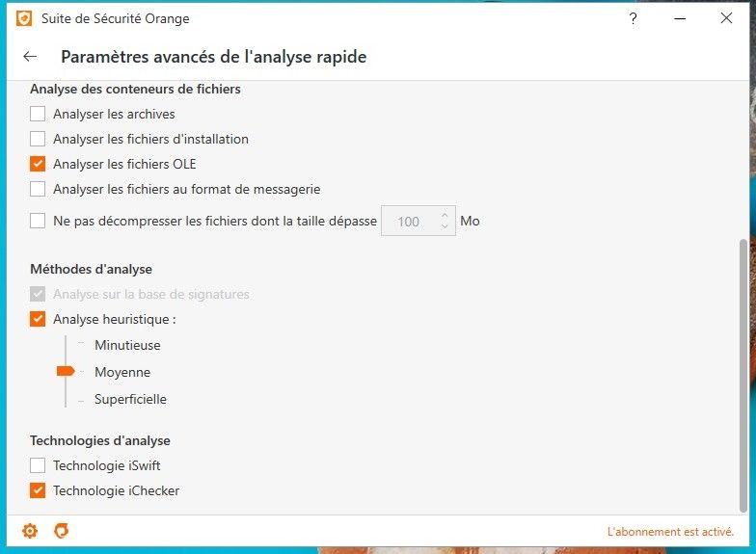Open settings via the gear icon
756x554 pixels.
click(30, 531)
